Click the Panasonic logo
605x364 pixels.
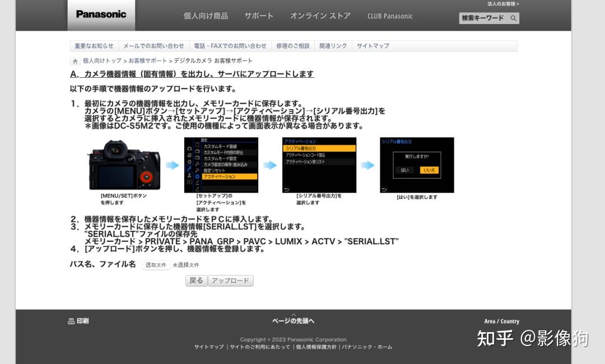(101, 15)
